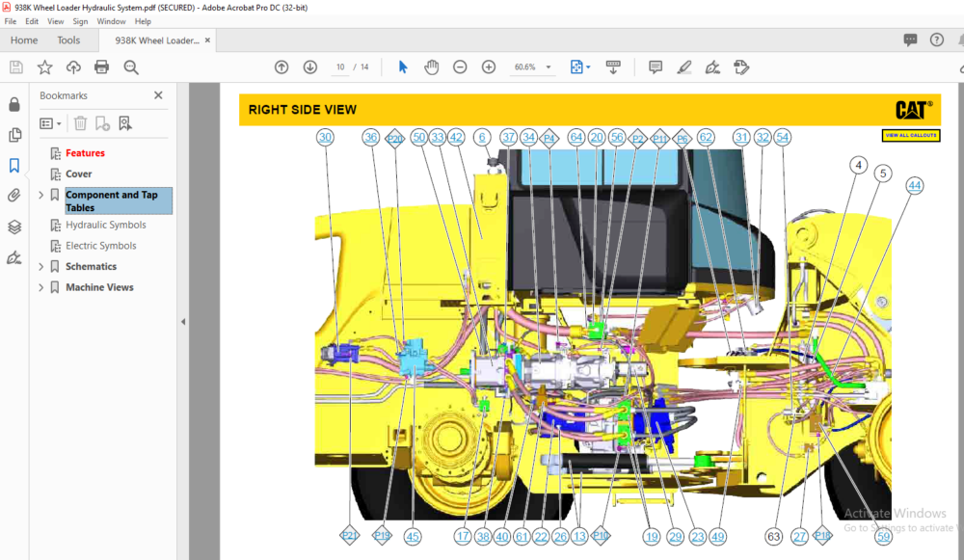964x560 pixels.
Task: Switch to the Tools tab
Action: [67, 40]
